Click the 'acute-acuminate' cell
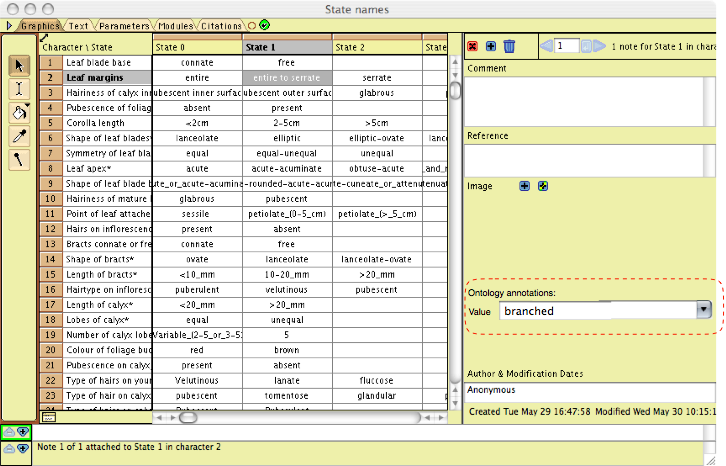This screenshot has height=466, width=726. 287,169
